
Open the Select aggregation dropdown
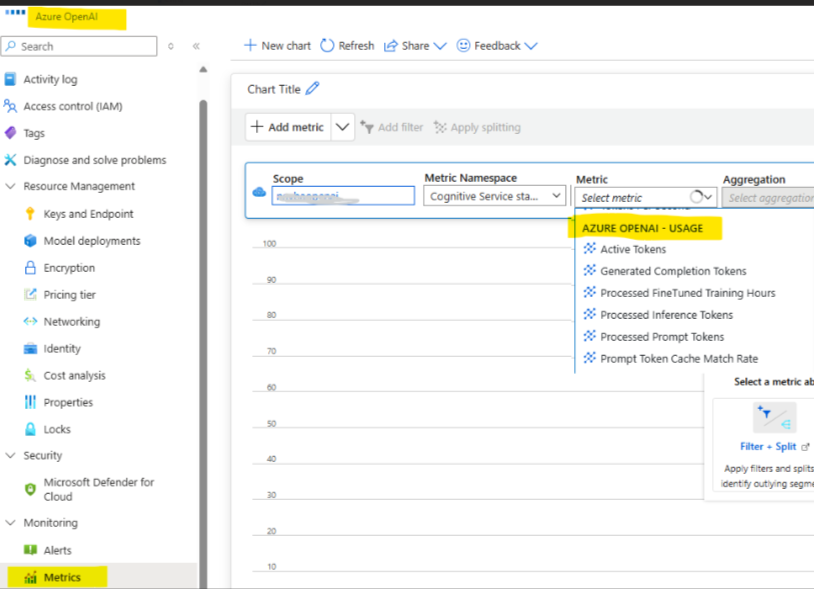pyautogui.click(x=768, y=198)
